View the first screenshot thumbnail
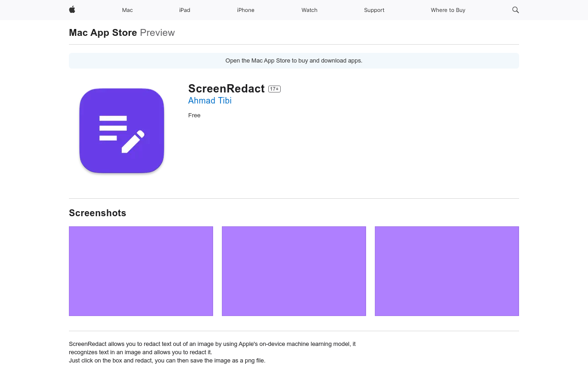 click(x=141, y=271)
